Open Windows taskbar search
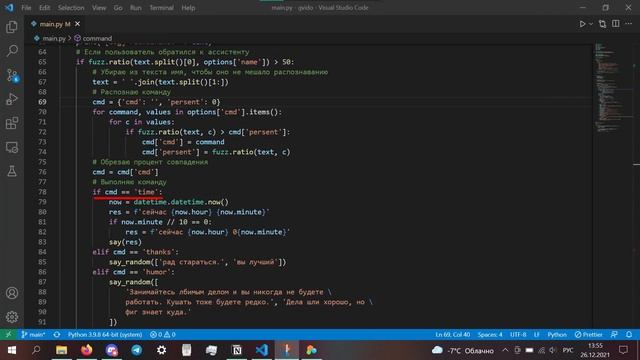The image size is (640, 360). coord(36,350)
